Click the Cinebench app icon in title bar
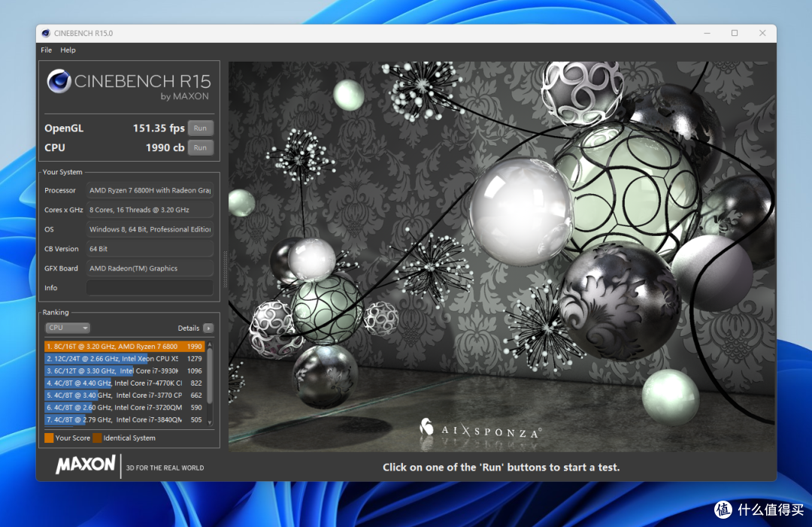 point(46,33)
